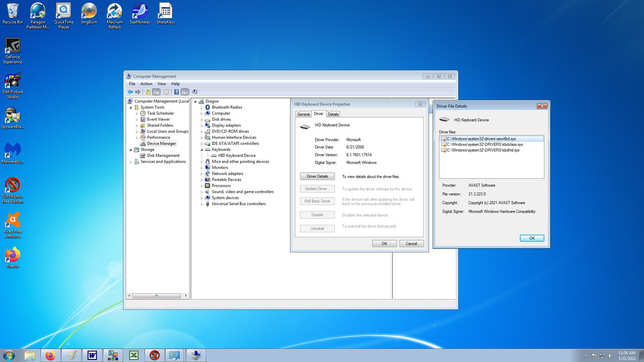The width and height of the screenshot is (644, 362).
Task: Expand Bluetooth Radios device category
Action: [x=202, y=107]
